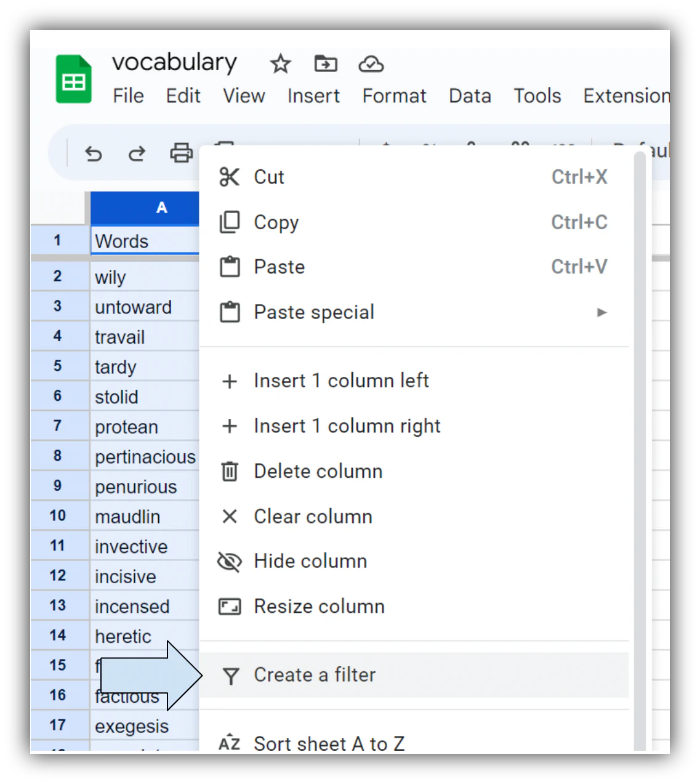Select cell containing maudlin
700x784 pixels.
(145, 516)
